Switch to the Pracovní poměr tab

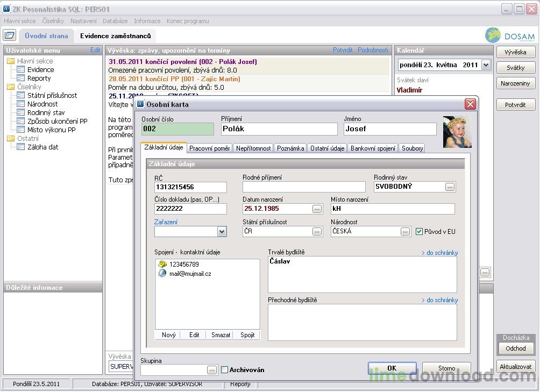pyautogui.click(x=209, y=148)
